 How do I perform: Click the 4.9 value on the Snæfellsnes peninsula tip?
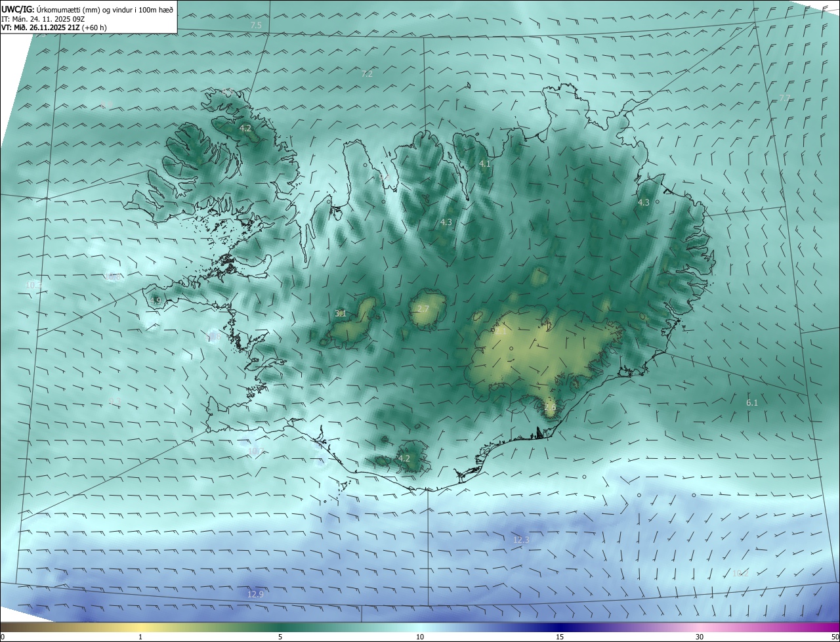[156, 301]
